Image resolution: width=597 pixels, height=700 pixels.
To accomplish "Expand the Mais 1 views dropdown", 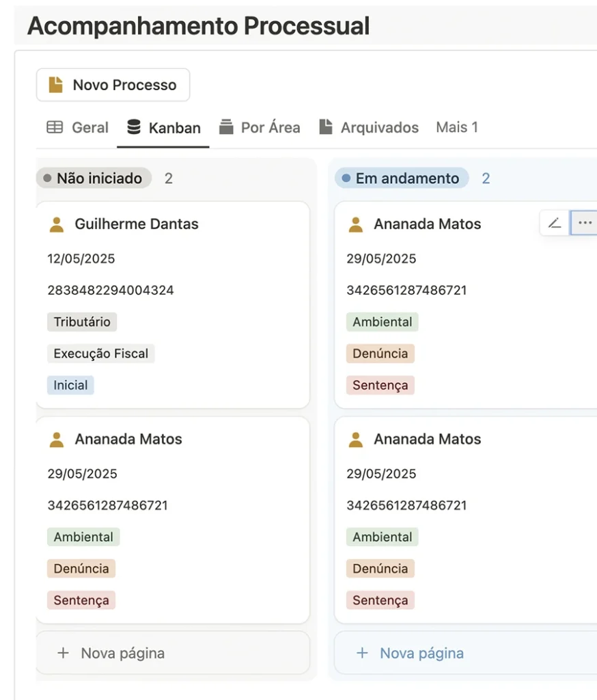I will click(x=457, y=128).
